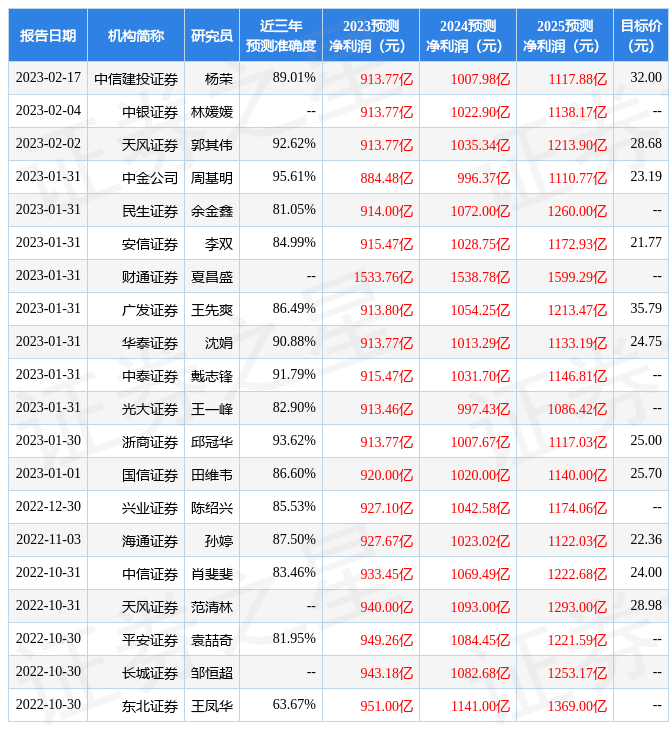Click target price 28.68
Screen dimensions: 669x730
[646, 144]
